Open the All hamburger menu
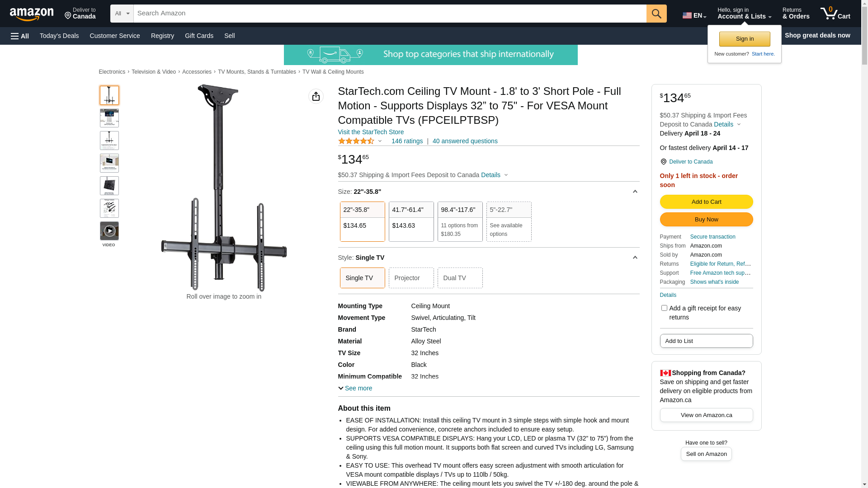 (20, 36)
